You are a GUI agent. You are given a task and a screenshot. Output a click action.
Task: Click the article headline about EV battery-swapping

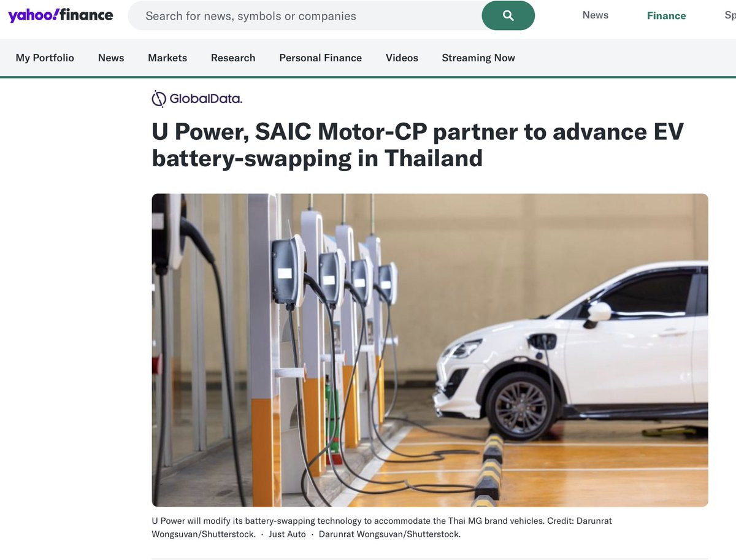[418, 145]
